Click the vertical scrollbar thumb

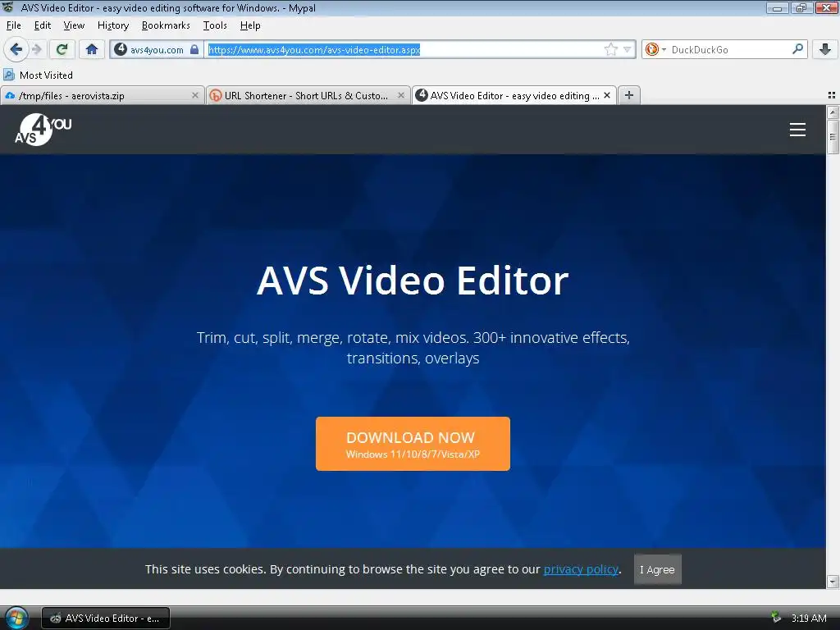point(833,137)
